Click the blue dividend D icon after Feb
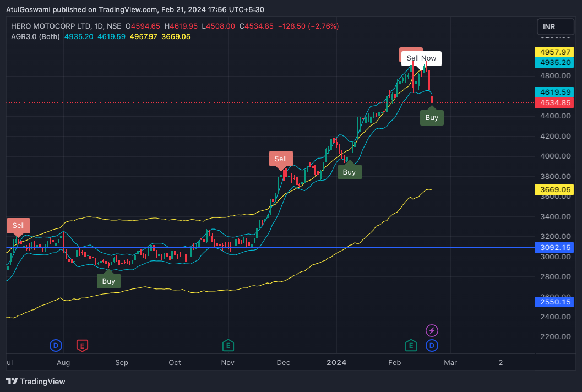The width and height of the screenshot is (582, 392). (x=432, y=346)
